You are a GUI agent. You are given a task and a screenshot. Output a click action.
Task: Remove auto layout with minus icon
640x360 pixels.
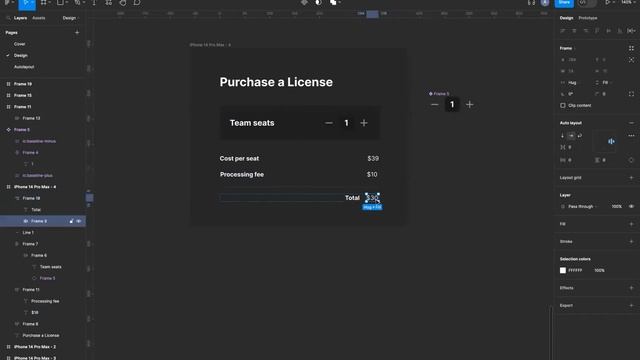[x=631, y=123]
